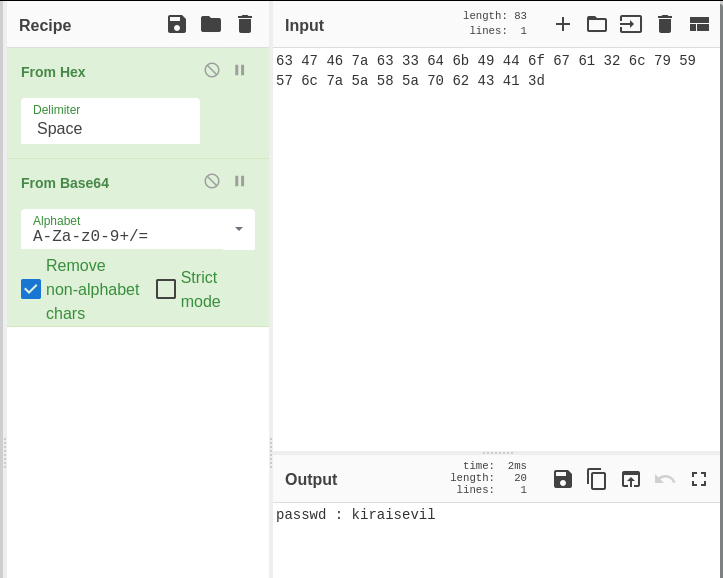
Task: Maximise the output pane
Action: (x=699, y=479)
